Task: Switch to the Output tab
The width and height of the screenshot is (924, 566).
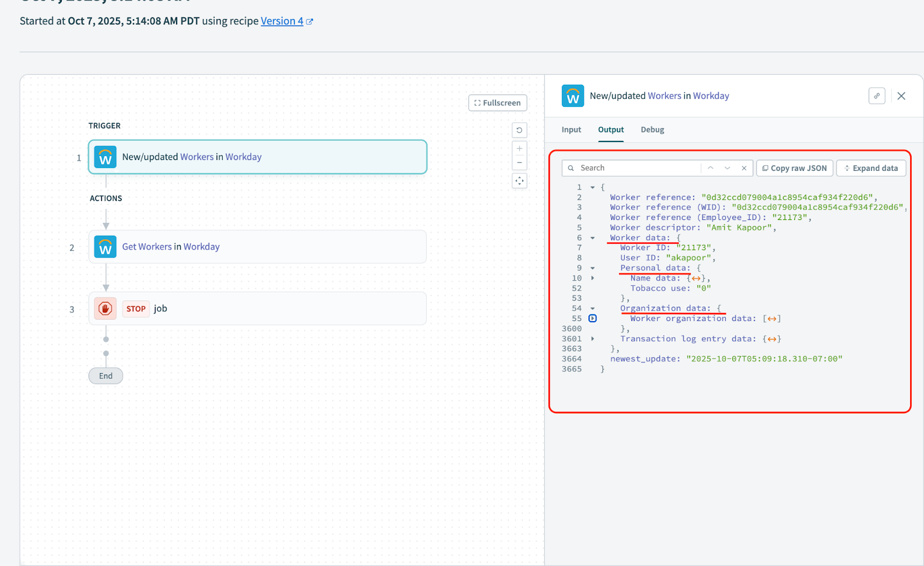Action: point(611,130)
